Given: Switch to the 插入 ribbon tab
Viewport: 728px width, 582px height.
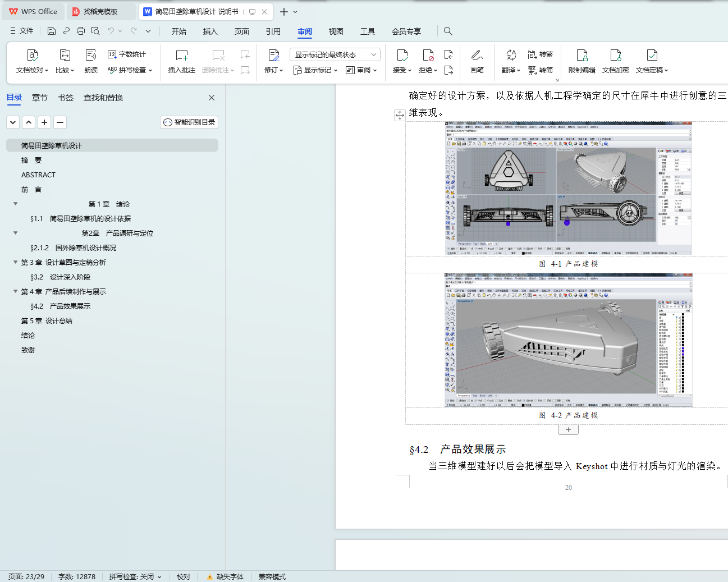Looking at the screenshot, I should coord(210,31).
